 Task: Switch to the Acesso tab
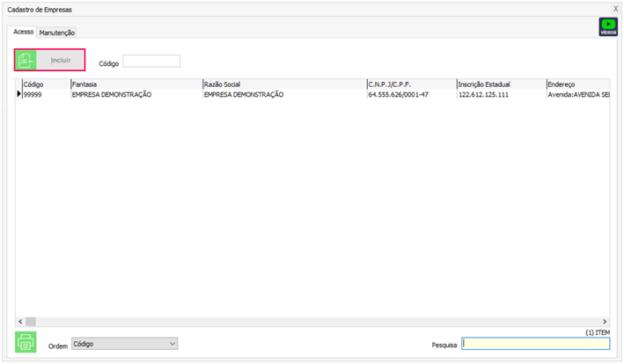coord(24,32)
